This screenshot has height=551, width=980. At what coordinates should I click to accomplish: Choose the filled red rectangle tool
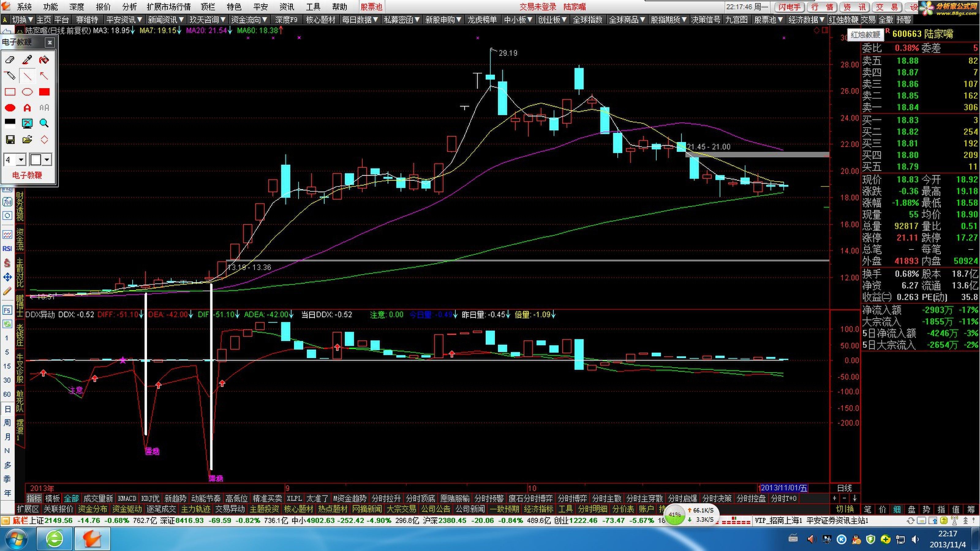tap(44, 92)
